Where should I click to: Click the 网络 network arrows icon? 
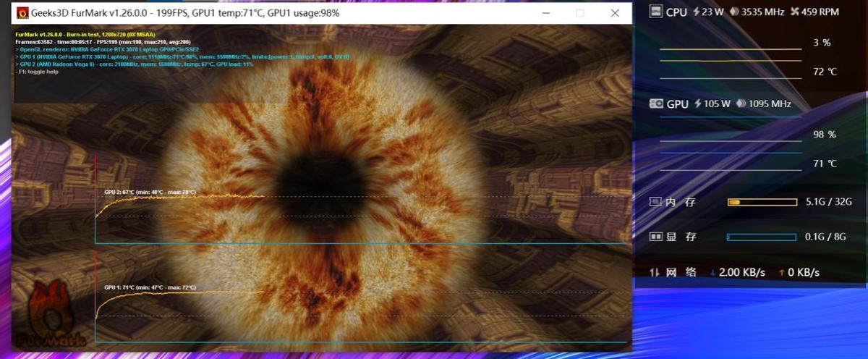pyautogui.click(x=655, y=272)
